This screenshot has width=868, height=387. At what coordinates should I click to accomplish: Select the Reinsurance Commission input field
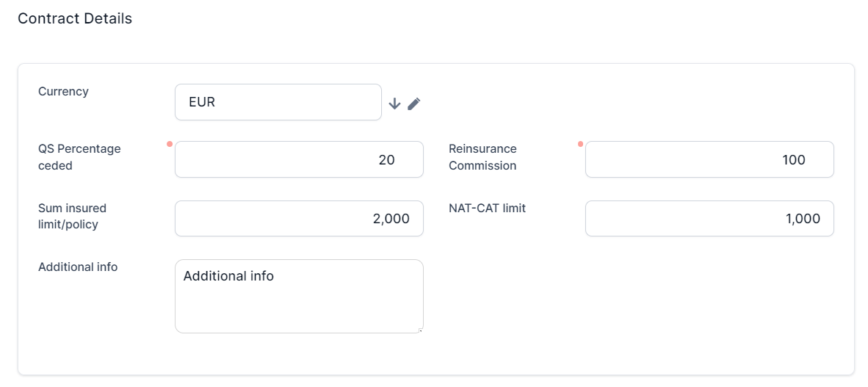(709, 159)
